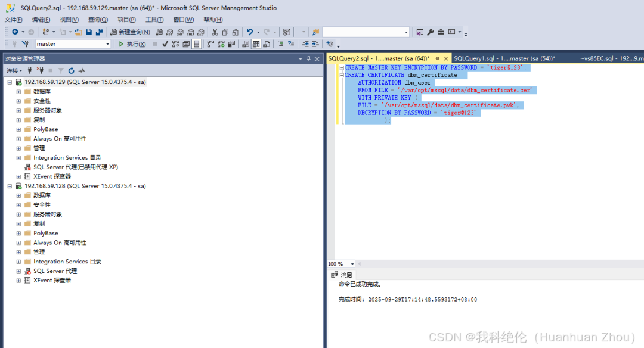Click the Navigate Backward toolbar icon

[x=15, y=32]
